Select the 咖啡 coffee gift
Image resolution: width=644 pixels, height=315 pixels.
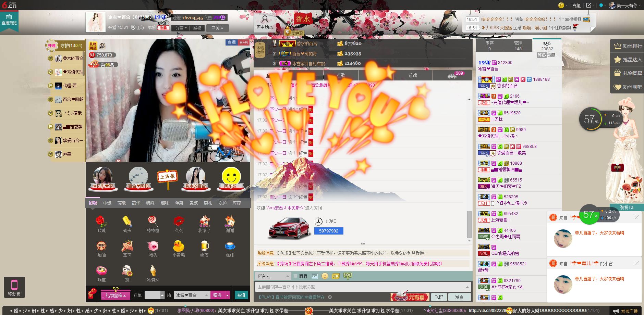pyautogui.click(x=230, y=246)
